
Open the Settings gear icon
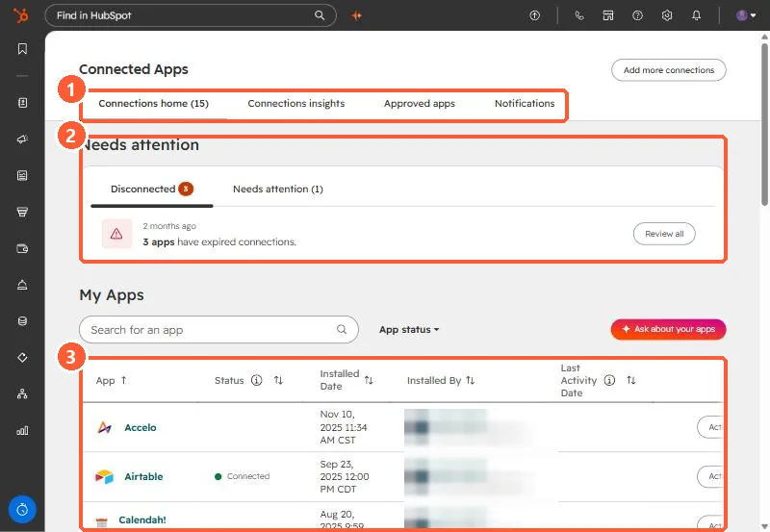click(x=667, y=15)
